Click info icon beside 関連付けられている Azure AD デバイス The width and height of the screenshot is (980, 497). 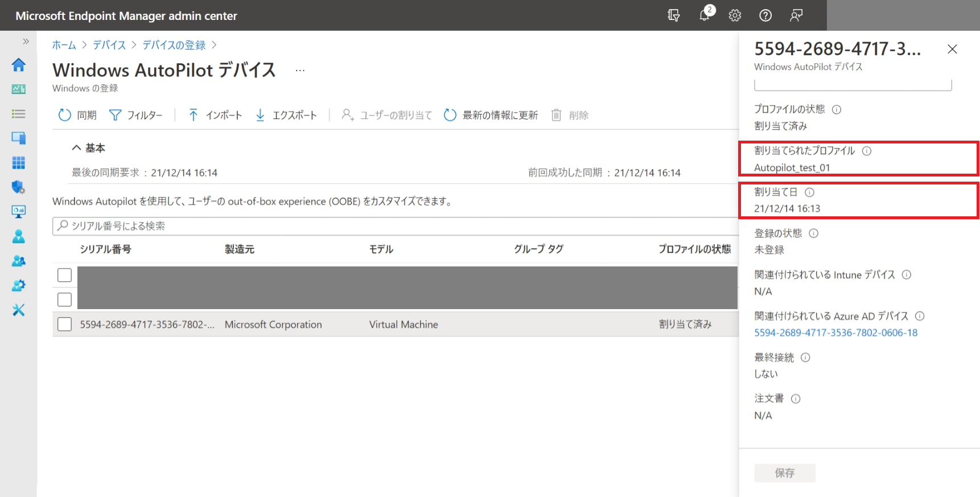[920, 316]
